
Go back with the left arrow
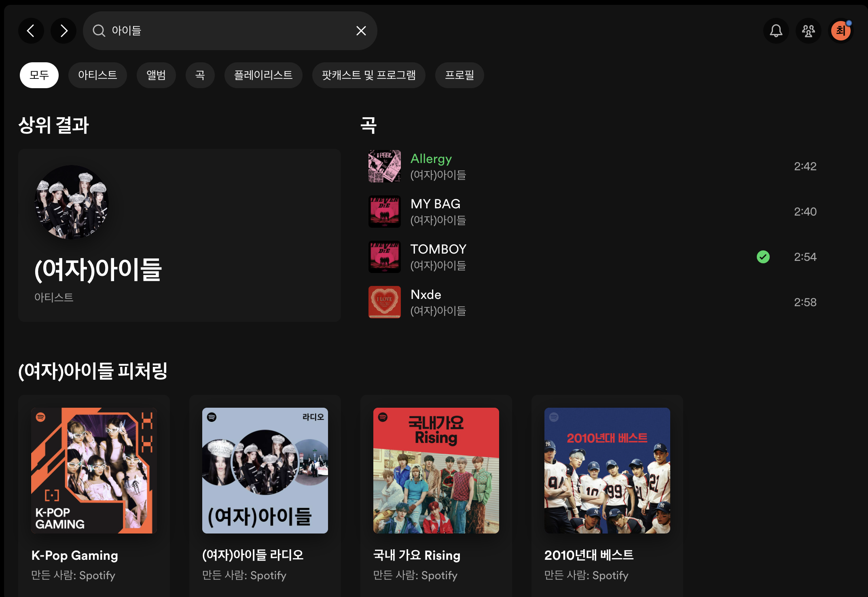[31, 31]
